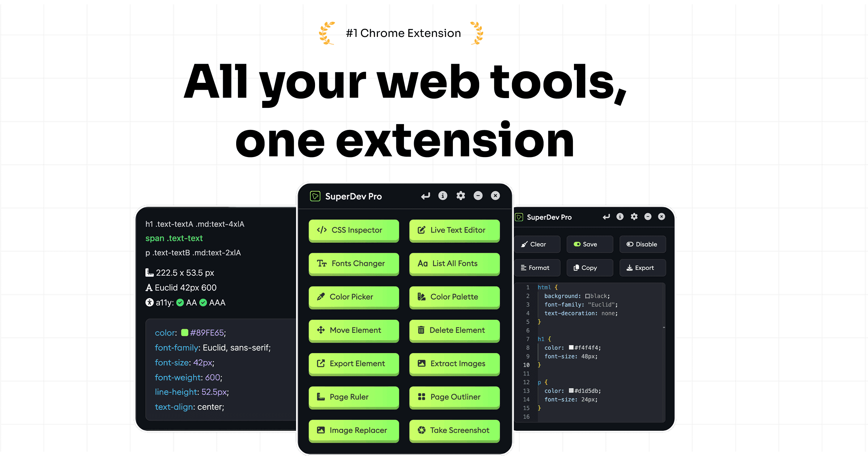Image resolution: width=868 pixels, height=456 pixels.
Task: Toggle the Disable button in CSS editor
Action: pos(642,244)
